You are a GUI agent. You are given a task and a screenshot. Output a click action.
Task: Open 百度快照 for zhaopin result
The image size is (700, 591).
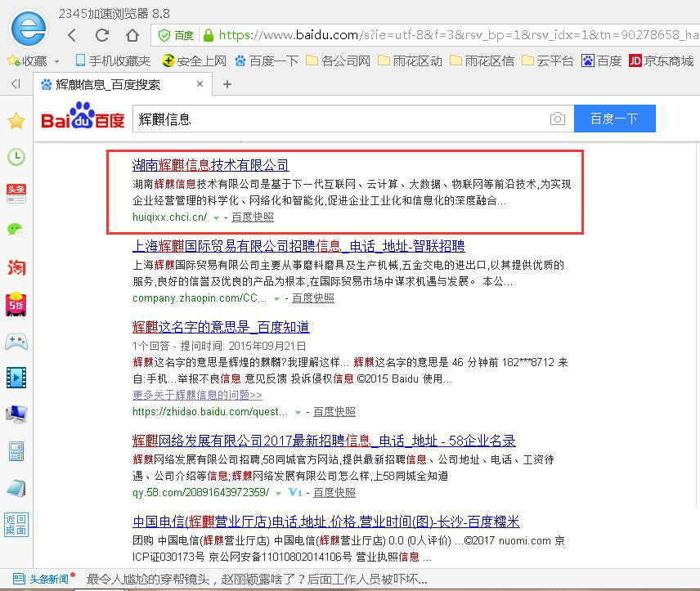313,298
